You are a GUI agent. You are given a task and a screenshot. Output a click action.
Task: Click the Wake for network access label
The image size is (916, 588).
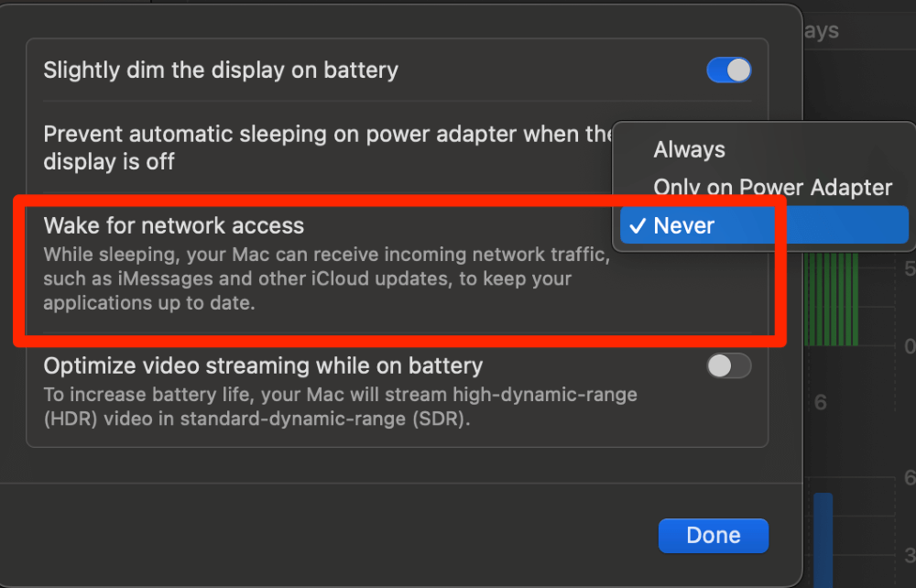pos(174,225)
